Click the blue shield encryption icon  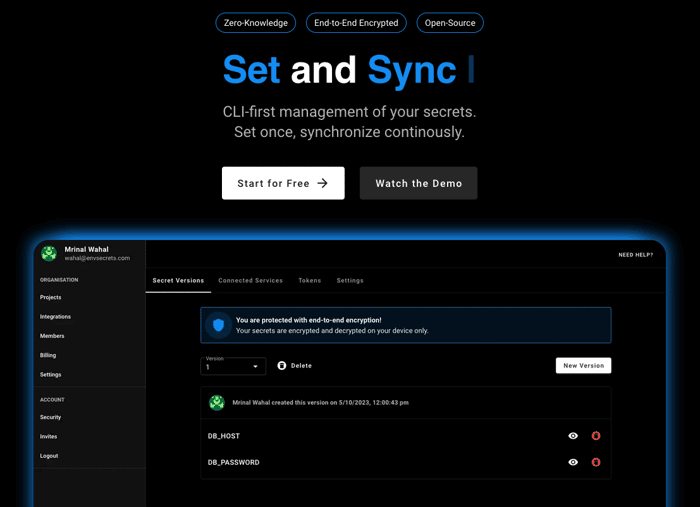(x=218, y=325)
